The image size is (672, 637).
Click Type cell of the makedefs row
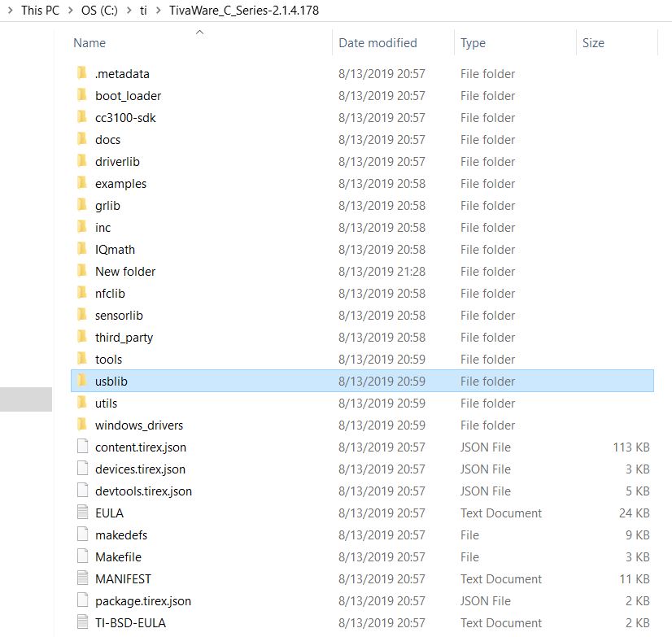click(469, 535)
